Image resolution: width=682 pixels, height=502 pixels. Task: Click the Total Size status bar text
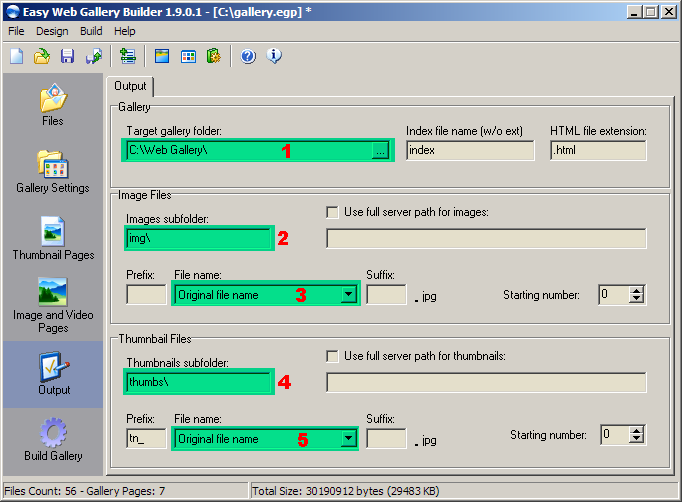[346, 491]
